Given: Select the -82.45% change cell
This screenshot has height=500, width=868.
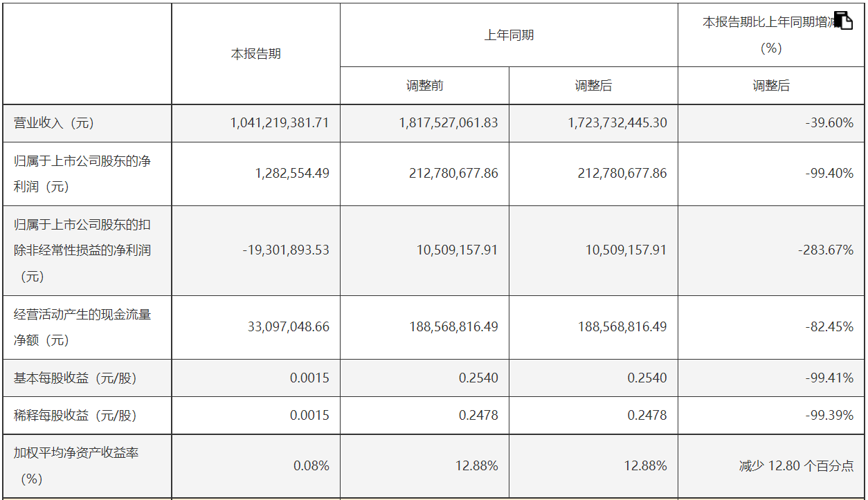Looking at the screenshot, I should 829,327.
